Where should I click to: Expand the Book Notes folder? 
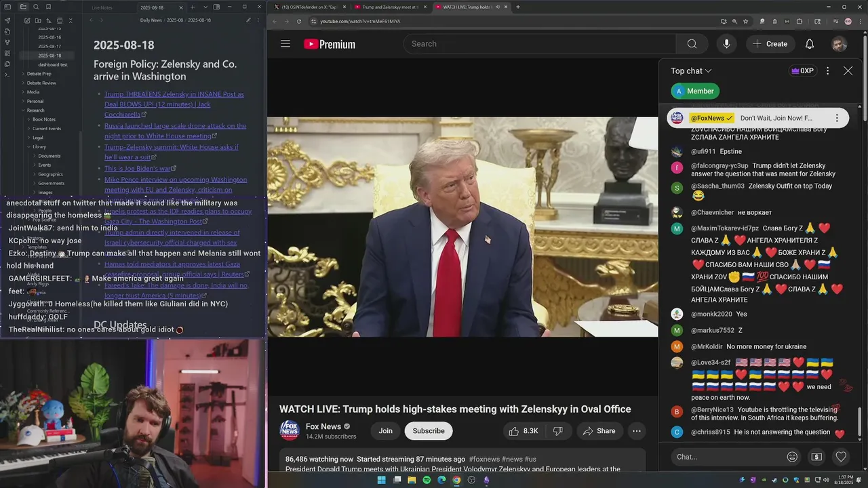pyautogui.click(x=44, y=119)
